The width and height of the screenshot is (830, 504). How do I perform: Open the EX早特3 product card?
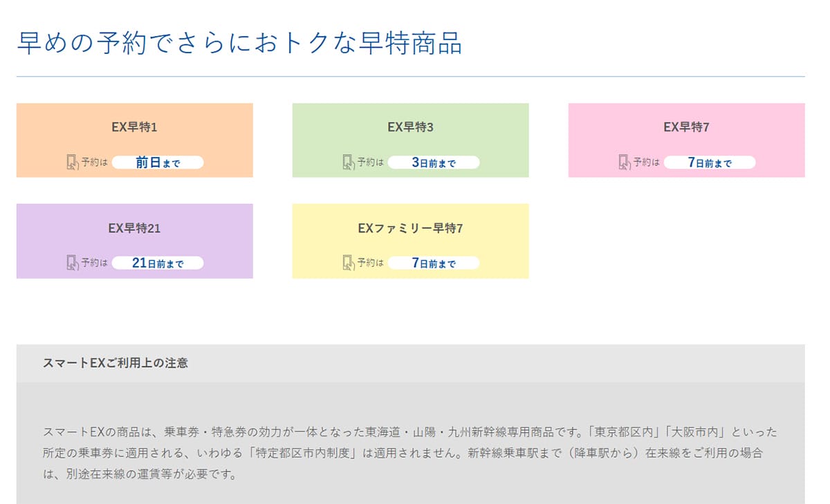point(411,140)
